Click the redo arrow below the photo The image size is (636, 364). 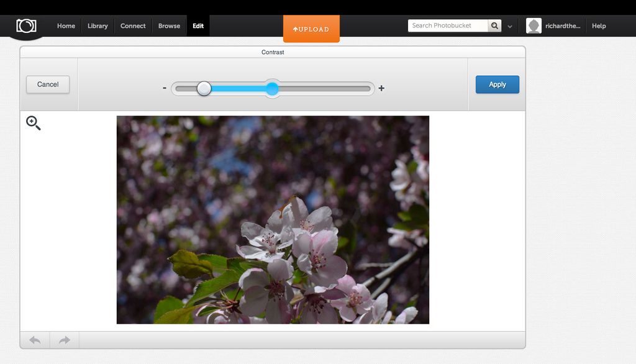pyautogui.click(x=63, y=340)
